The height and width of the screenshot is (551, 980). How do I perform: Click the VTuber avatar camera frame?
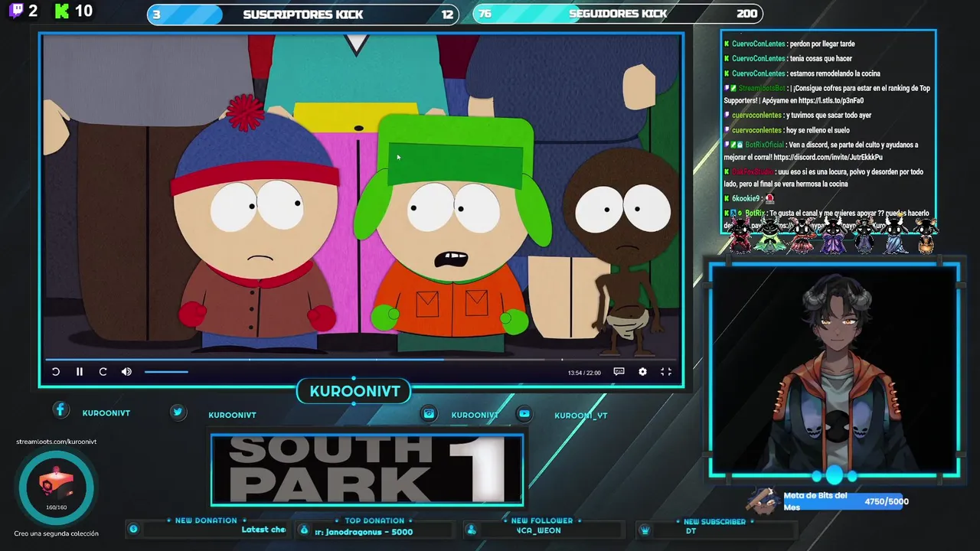[x=835, y=370]
